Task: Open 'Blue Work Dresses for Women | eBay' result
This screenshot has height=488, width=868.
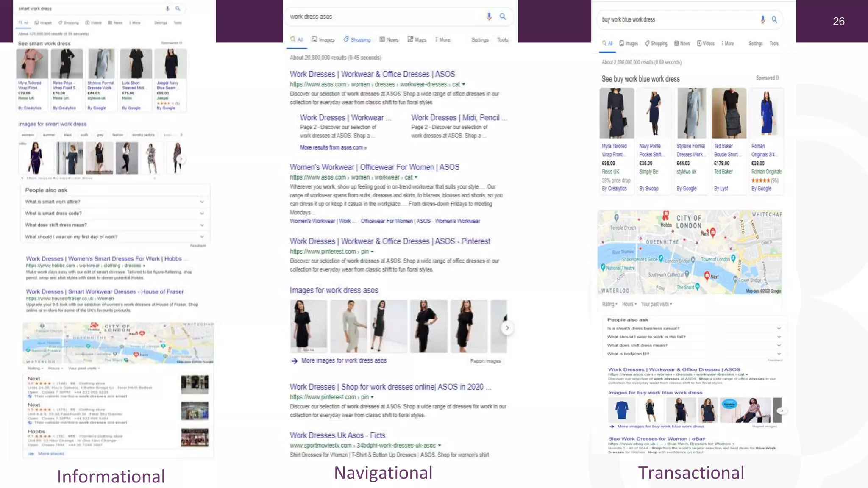Action: click(x=657, y=439)
